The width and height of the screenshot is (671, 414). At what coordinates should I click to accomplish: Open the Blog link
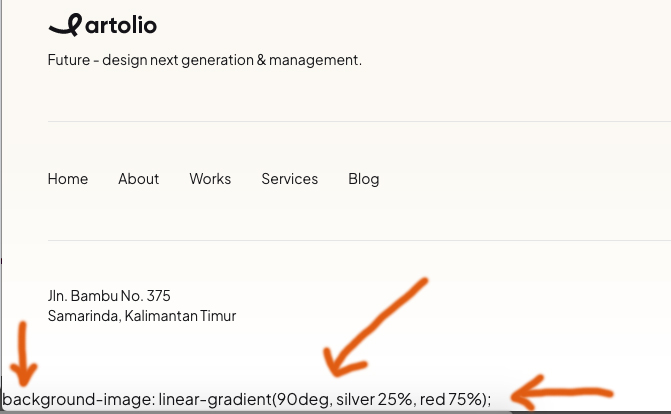pyautogui.click(x=364, y=179)
